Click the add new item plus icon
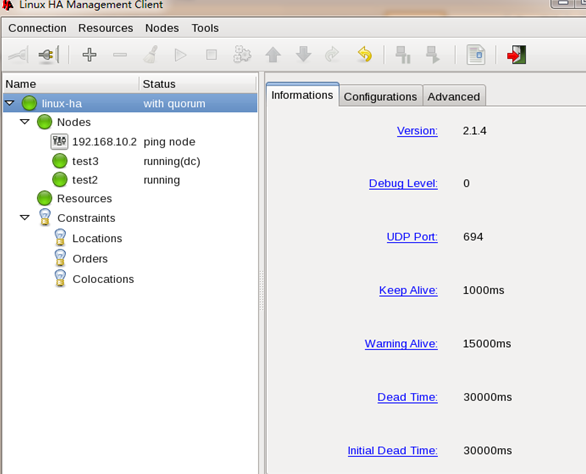 89,55
